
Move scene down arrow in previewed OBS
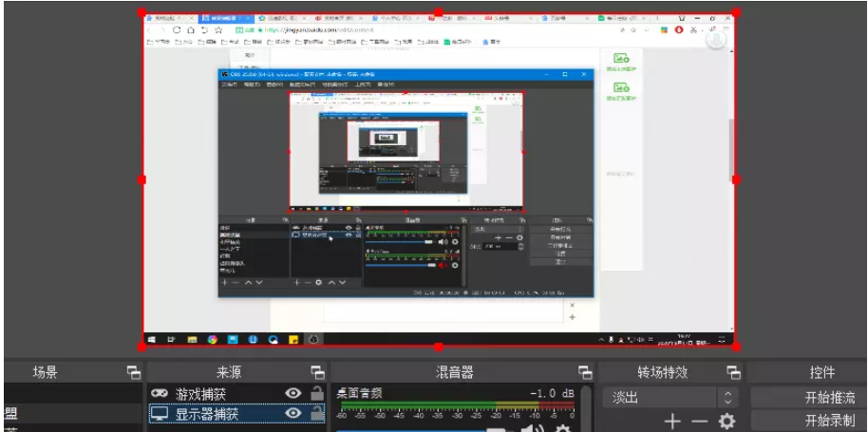(258, 282)
